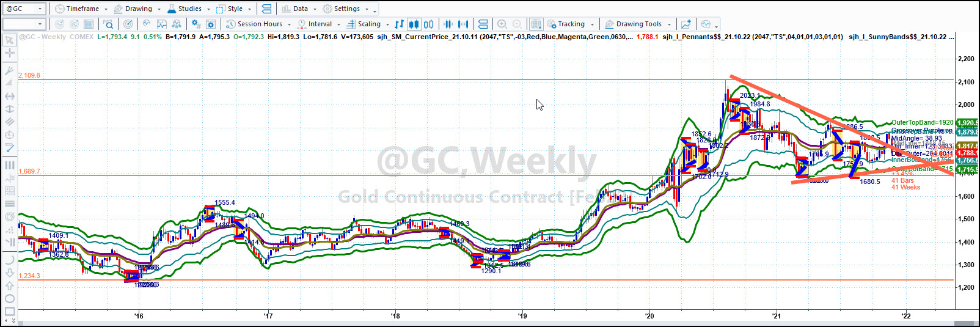Select the hollow candlestick chart style
Viewport: 980px width, 327px height.
pyautogui.click(x=429, y=24)
